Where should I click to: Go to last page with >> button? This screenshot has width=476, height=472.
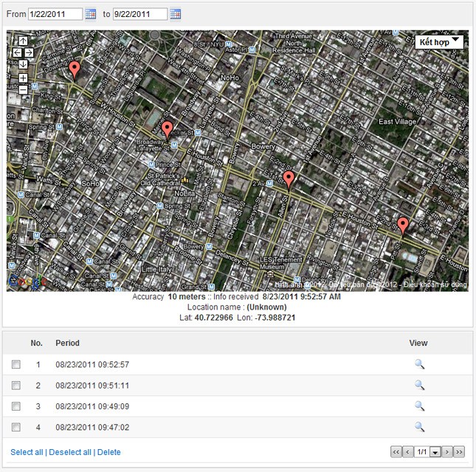(x=459, y=452)
